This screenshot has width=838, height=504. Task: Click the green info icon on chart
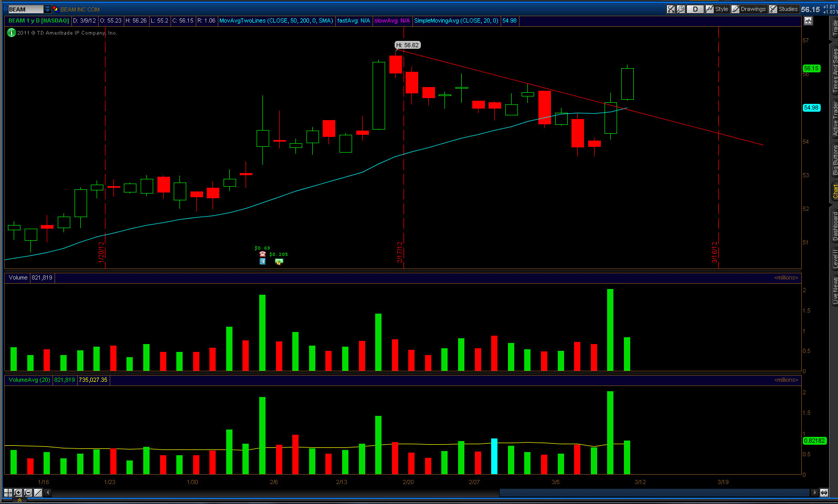pos(11,33)
